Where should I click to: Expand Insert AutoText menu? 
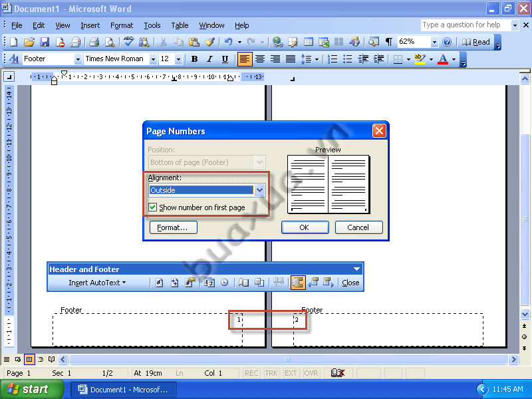pos(97,283)
